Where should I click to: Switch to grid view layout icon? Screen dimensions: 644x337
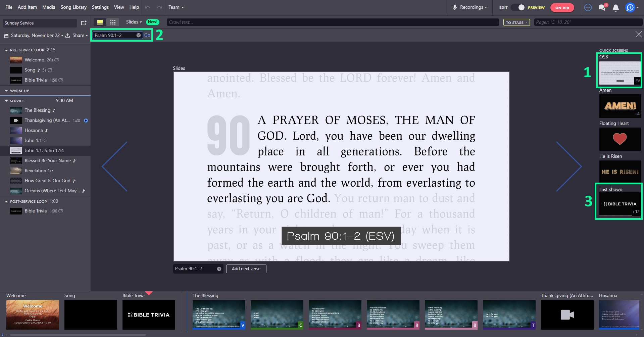pyautogui.click(x=113, y=22)
